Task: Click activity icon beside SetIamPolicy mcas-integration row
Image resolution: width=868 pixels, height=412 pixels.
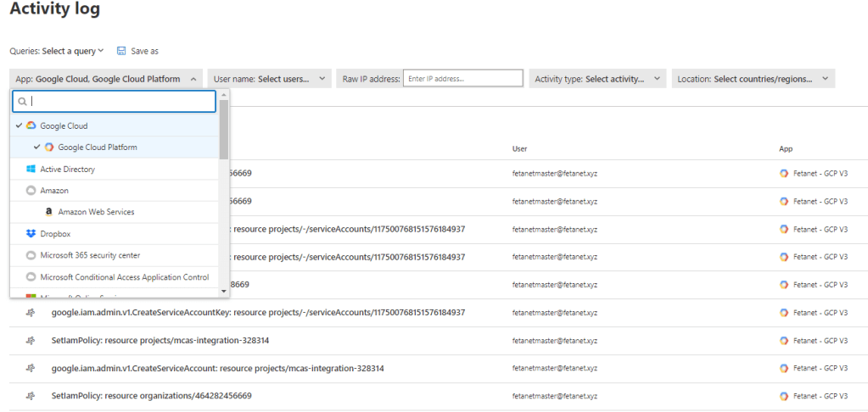Action: point(31,340)
